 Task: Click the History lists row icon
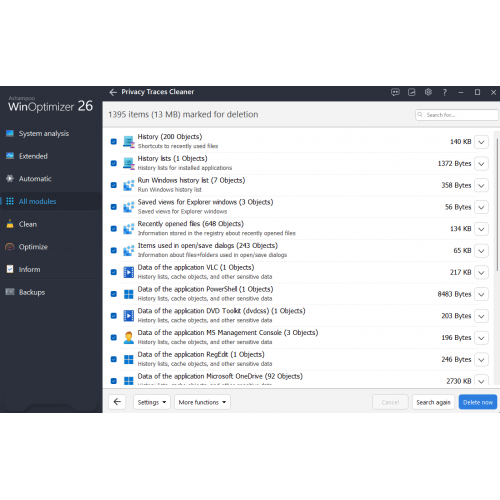pos(128,163)
